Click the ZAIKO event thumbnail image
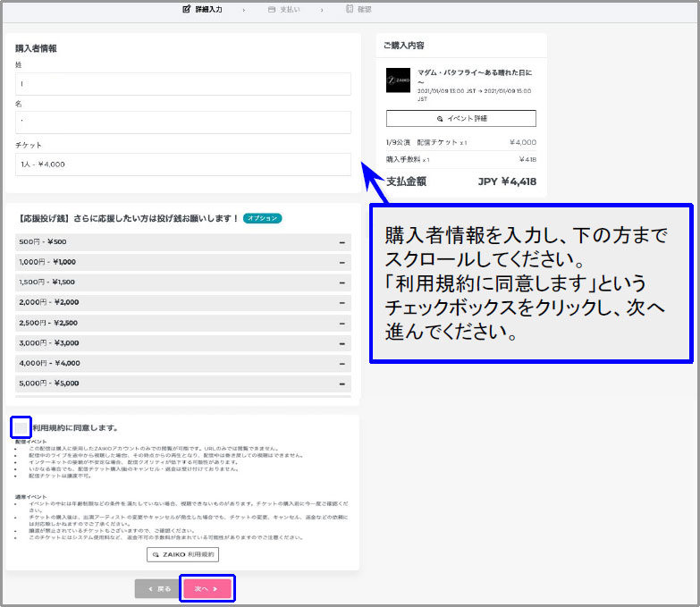 398,80
